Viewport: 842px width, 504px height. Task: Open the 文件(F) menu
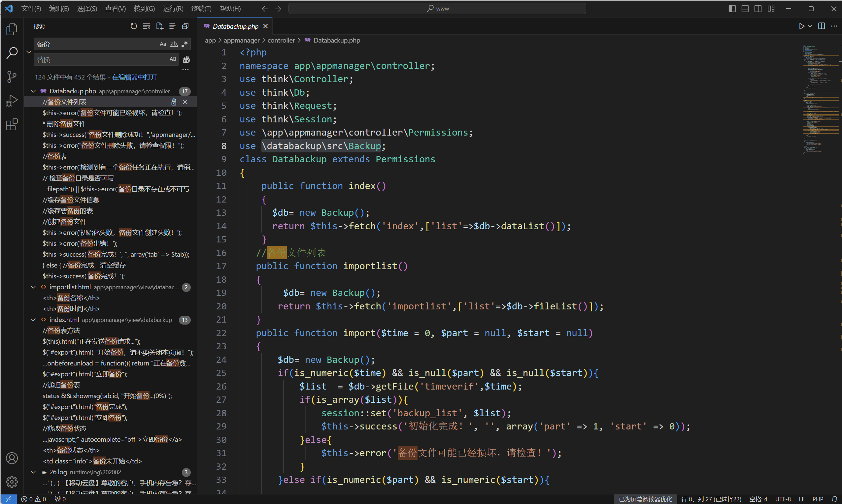click(31, 9)
